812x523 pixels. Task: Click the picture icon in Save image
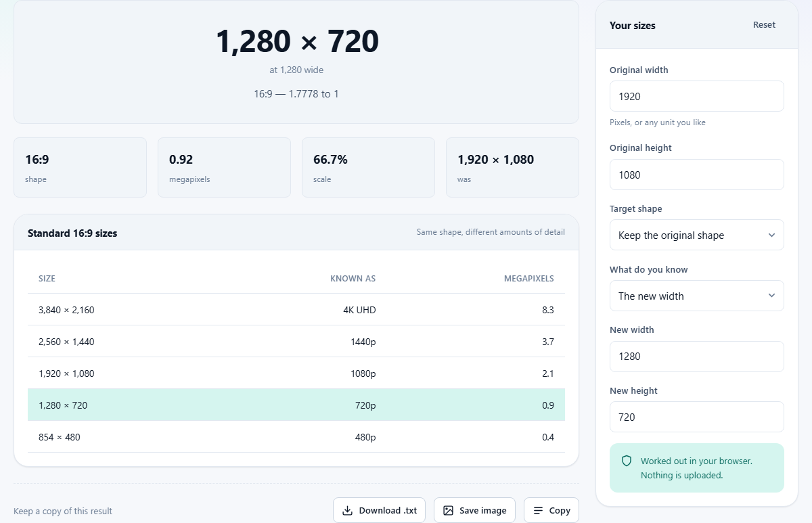(448, 511)
